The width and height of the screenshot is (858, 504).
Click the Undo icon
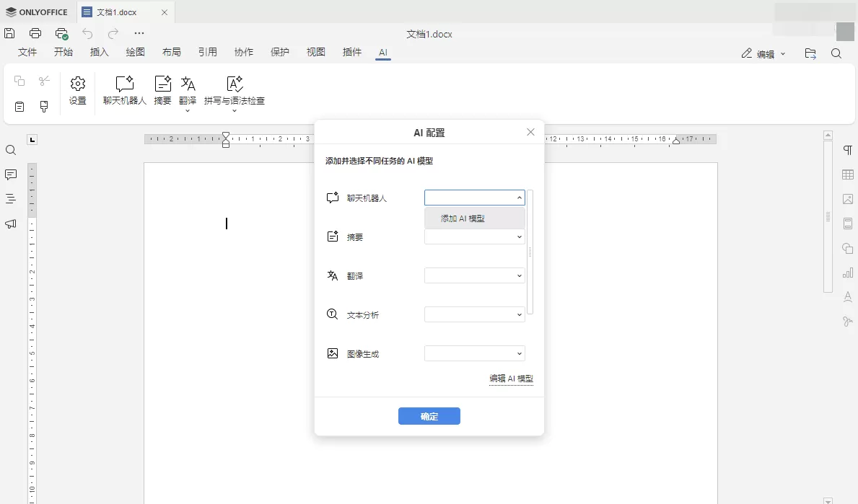point(87,33)
